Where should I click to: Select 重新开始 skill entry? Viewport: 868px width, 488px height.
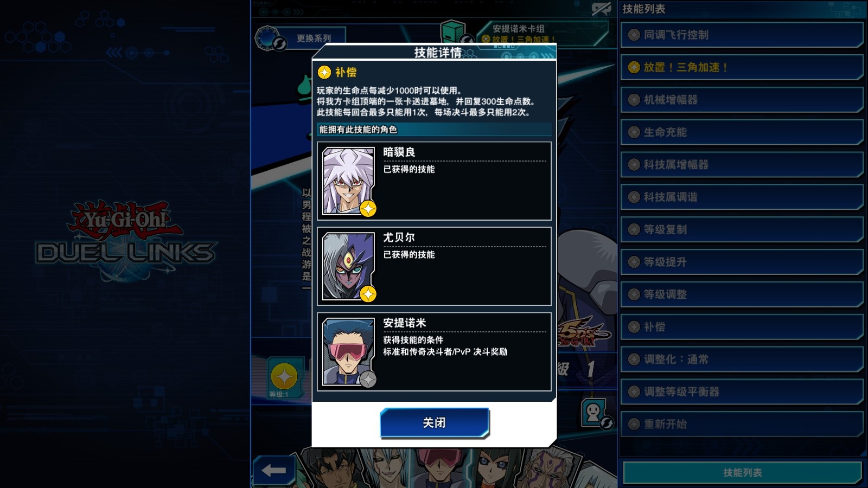click(742, 424)
